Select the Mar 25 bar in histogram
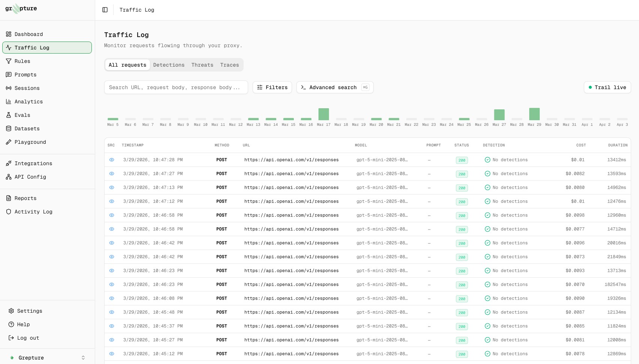The width and height of the screenshot is (639, 364). (x=464, y=119)
